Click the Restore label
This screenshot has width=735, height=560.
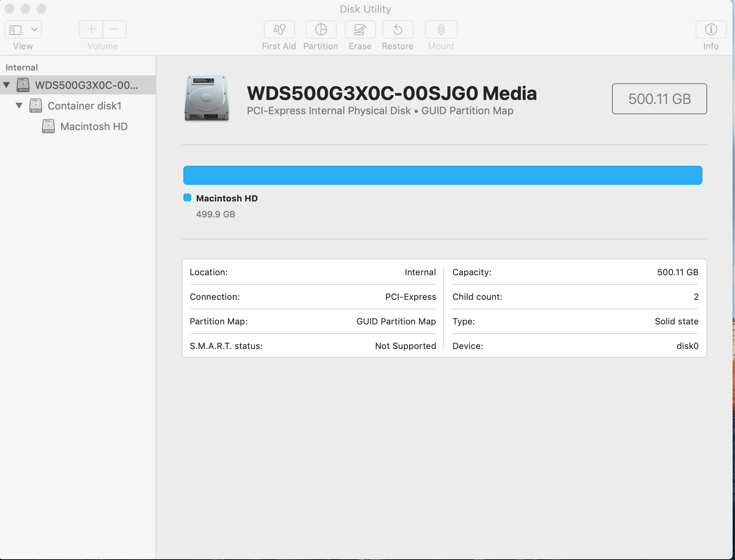(398, 46)
